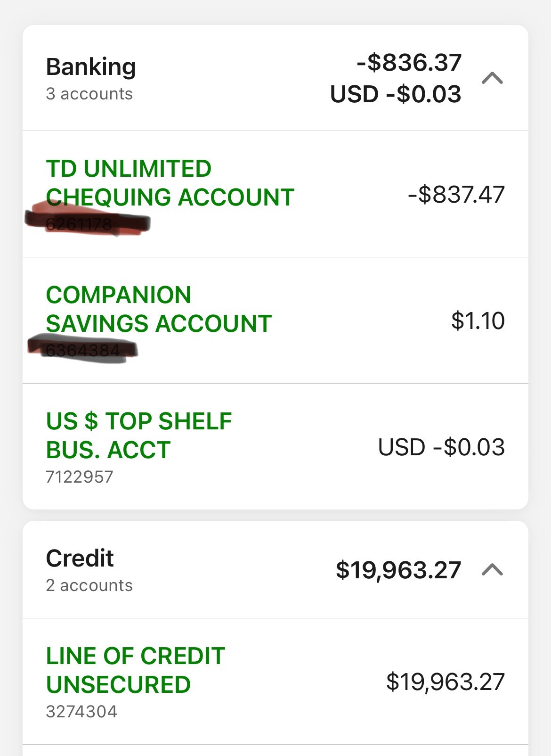
Task: Click the Credit section heading
Action: pyautogui.click(x=80, y=559)
